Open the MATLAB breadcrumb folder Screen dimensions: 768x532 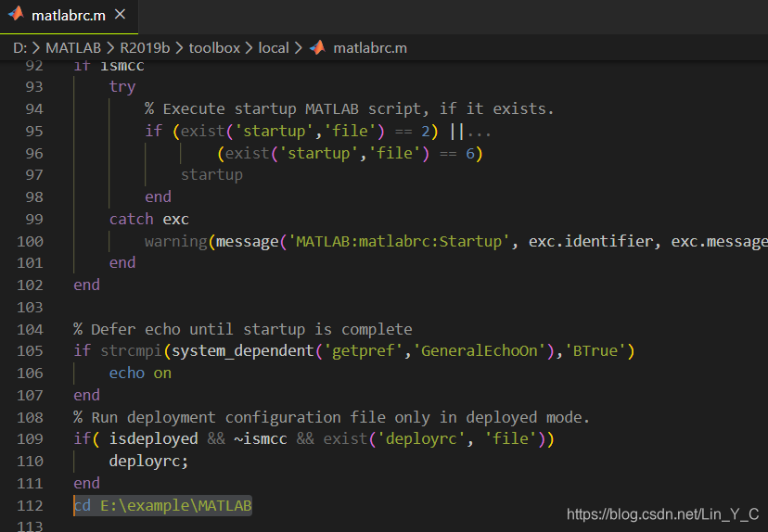click(x=73, y=48)
